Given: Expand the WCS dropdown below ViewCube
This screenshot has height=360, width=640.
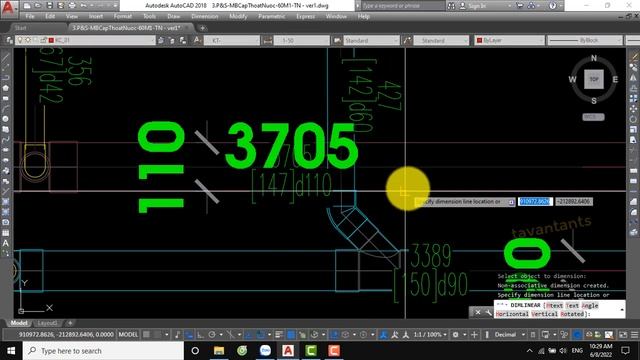Looking at the screenshot, I should (593, 117).
